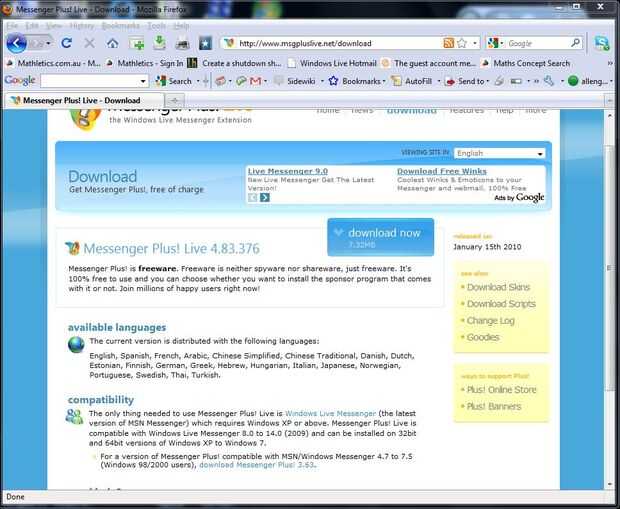This screenshot has height=509, width=620.
Task: Expand the Bookmarks button dropdown arrow
Action: pyautogui.click(x=384, y=81)
